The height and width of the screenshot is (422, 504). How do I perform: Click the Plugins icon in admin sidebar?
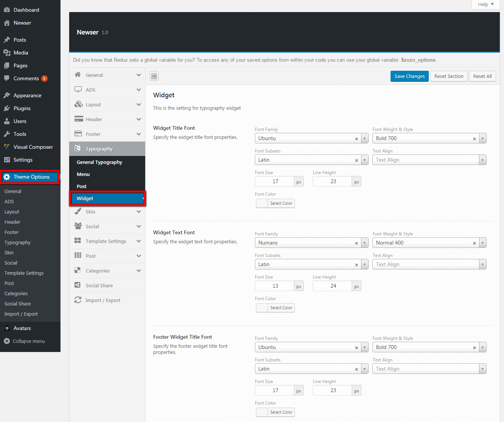7,108
